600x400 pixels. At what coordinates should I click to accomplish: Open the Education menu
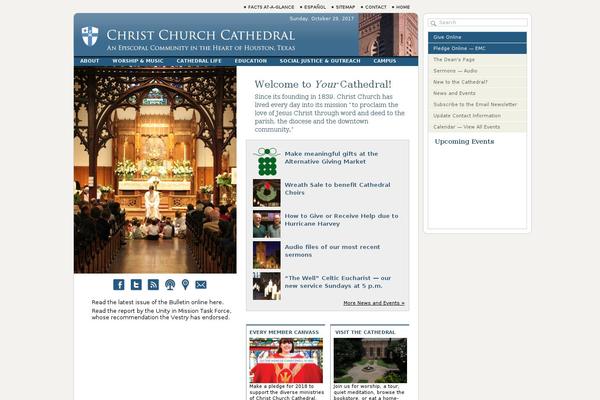(x=251, y=61)
